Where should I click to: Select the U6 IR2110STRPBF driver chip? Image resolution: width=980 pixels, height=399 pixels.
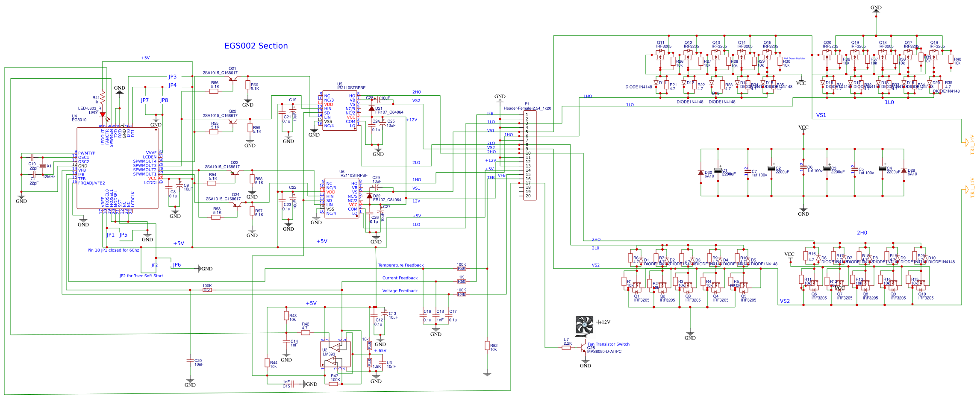click(342, 198)
